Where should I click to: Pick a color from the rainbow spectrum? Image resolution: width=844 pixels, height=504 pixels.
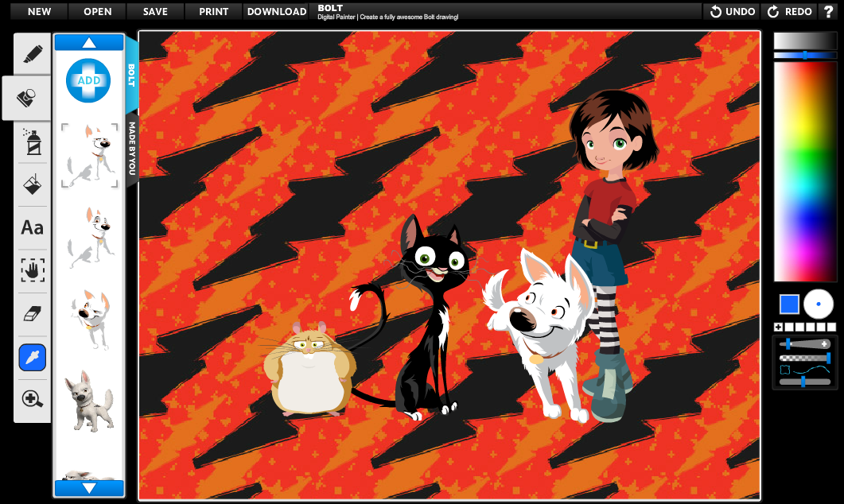(x=805, y=172)
